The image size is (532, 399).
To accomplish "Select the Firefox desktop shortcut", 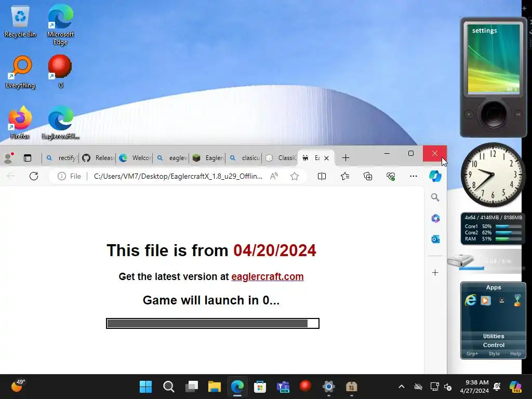I will coord(20,123).
